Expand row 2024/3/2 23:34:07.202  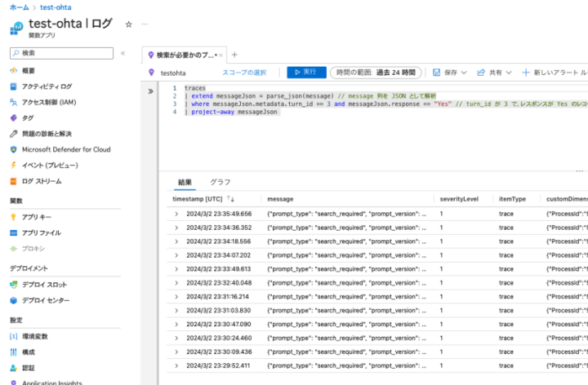pyautogui.click(x=176, y=255)
